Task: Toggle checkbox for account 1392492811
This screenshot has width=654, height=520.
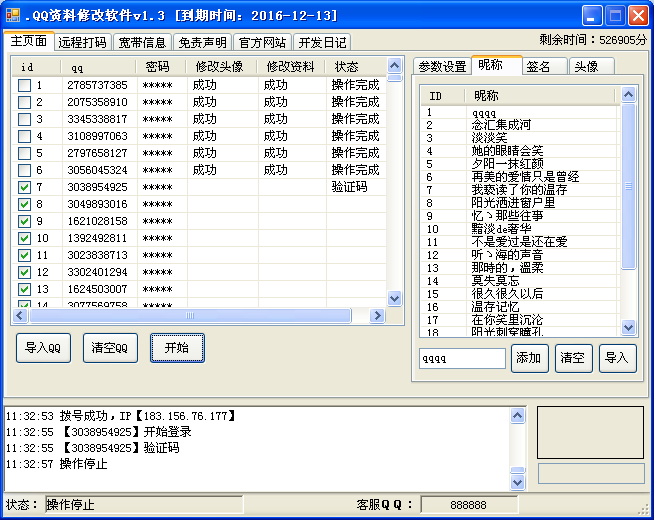Action: tap(24, 239)
